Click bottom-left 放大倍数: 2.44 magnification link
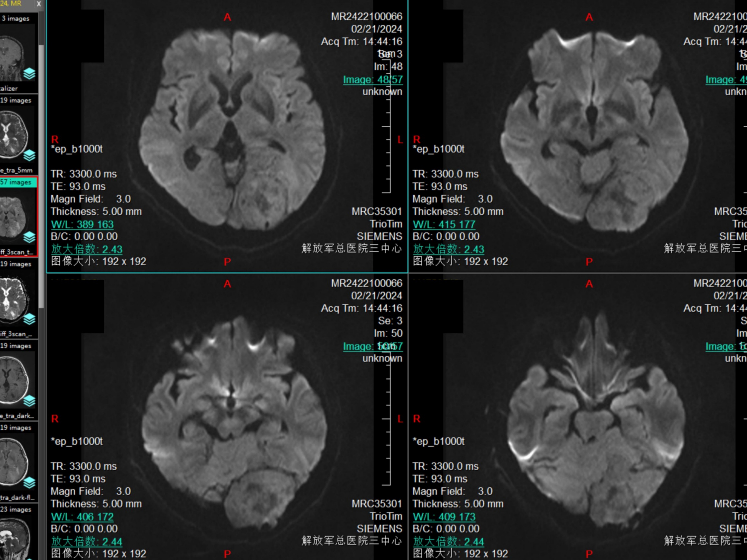Viewport: 747px width, 560px height. click(86, 541)
